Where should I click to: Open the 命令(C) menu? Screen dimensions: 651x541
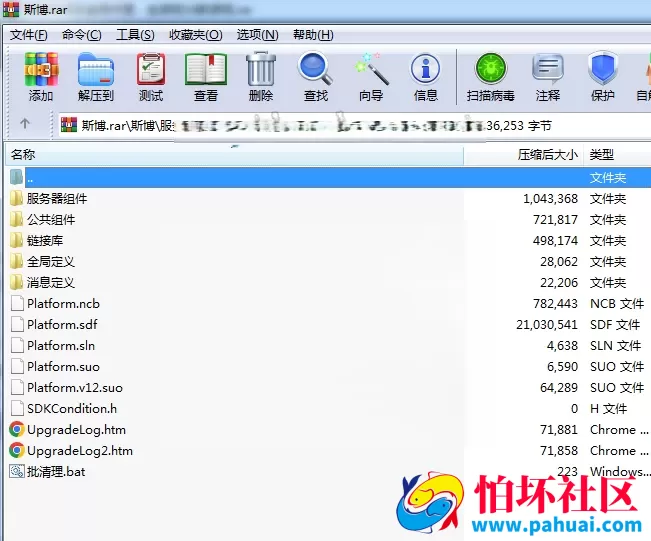(81, 35)
